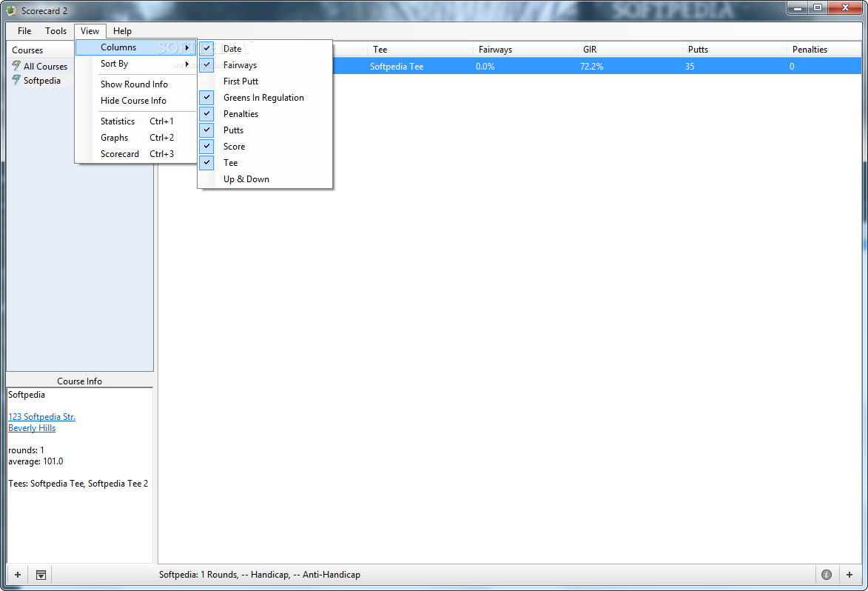Open the Help menu
Image resolution: width=868 pixels, height=591 pixels.
pos(122,31)
